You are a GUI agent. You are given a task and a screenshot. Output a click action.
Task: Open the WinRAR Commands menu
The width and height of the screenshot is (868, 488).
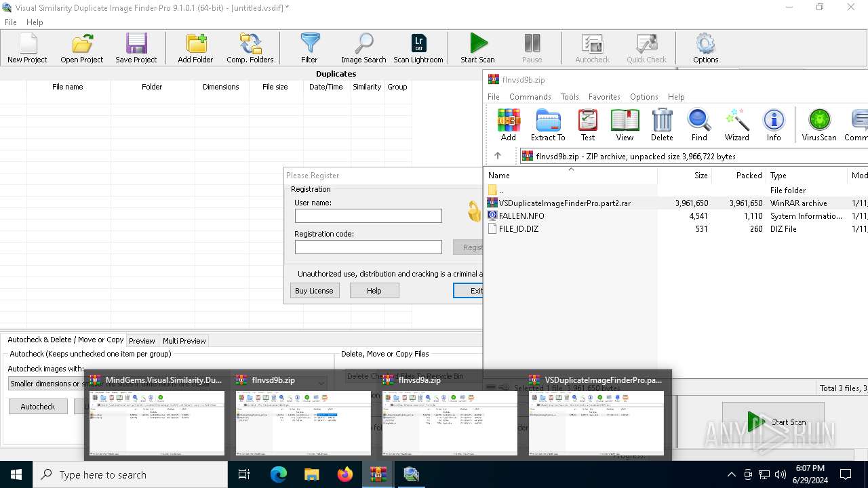(x=530, y=96)
